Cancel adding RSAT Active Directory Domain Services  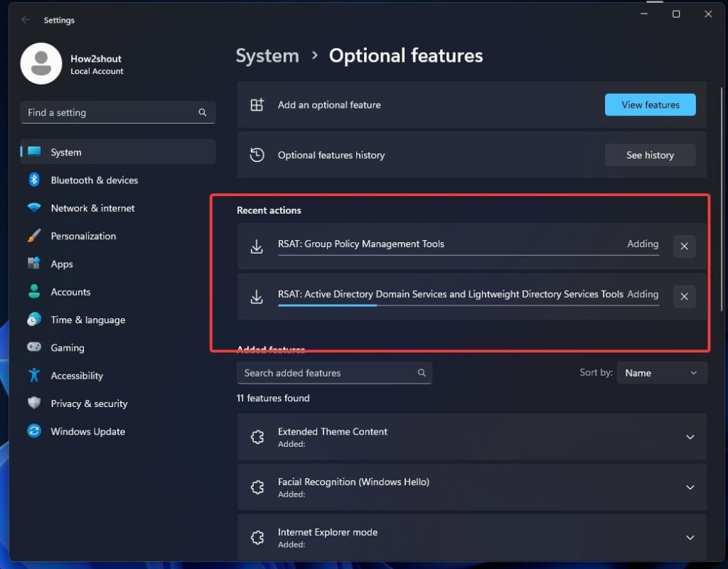click(x=684, y=296)
